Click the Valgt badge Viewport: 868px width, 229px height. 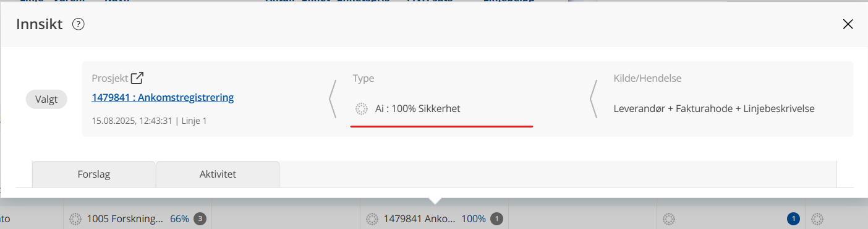coord(46,99)
